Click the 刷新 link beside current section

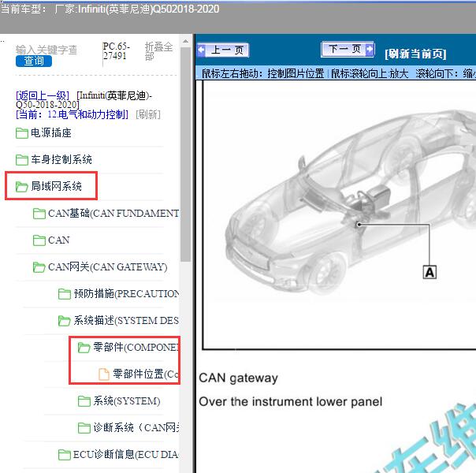coord(148,114)
